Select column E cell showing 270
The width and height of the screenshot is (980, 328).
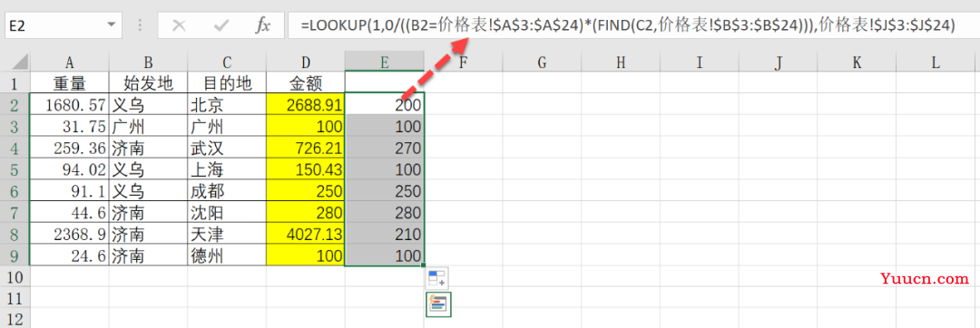(385, 148)
